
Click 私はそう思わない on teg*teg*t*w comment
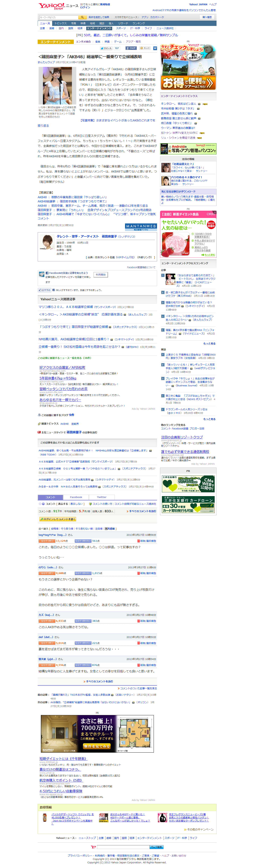[83, 541]
